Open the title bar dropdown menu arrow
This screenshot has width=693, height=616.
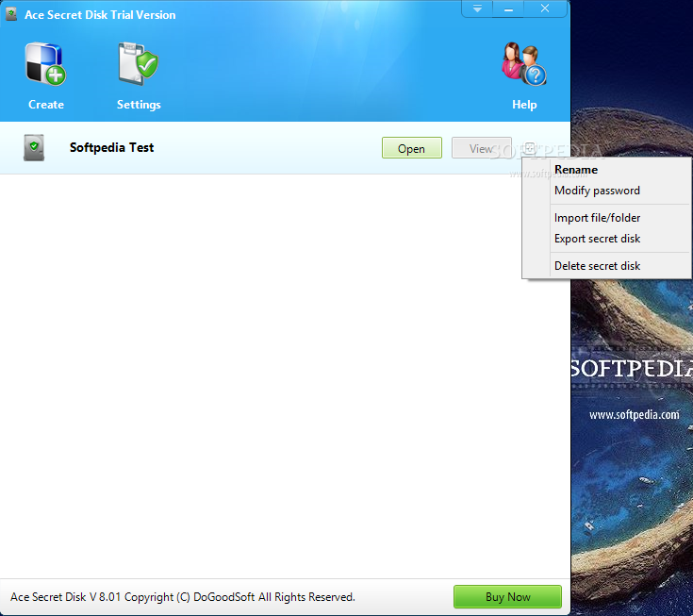[x=477, y=8]
